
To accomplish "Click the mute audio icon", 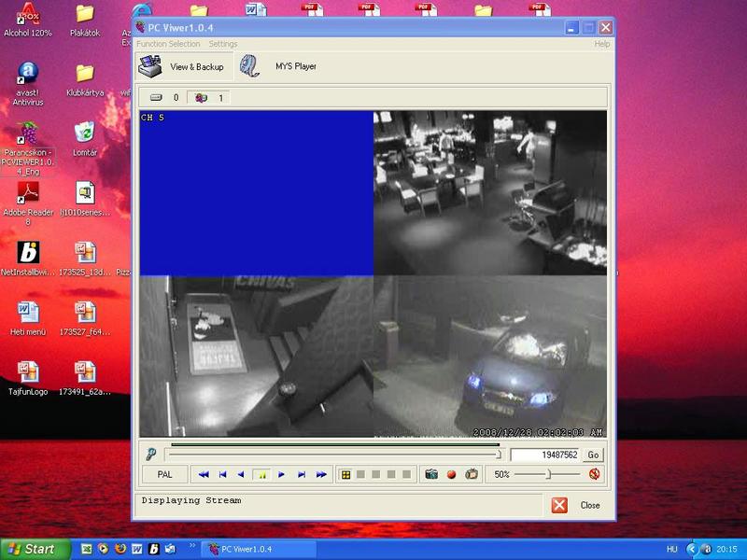I will pyautogui.click(x=594, y=474).
